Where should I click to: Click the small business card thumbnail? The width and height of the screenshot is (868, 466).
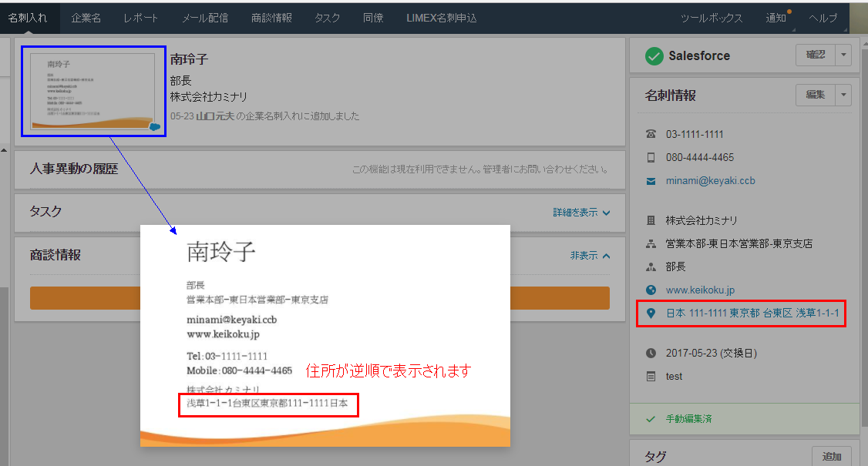93,92
